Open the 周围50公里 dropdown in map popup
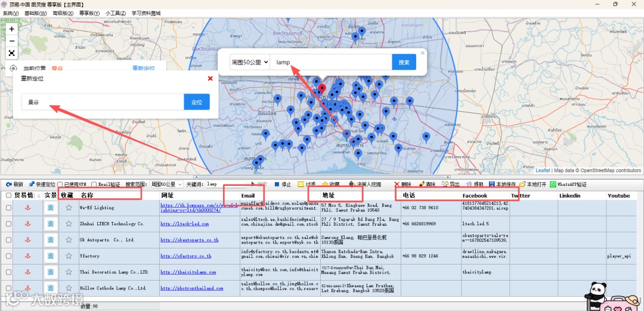The image size is (644, 311). pos(250,63)
